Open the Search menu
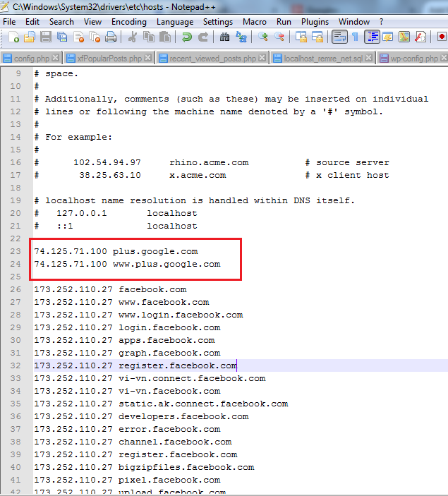Image resolution: width=448 pixels, height=496 pixels. [x=61, y=22]
